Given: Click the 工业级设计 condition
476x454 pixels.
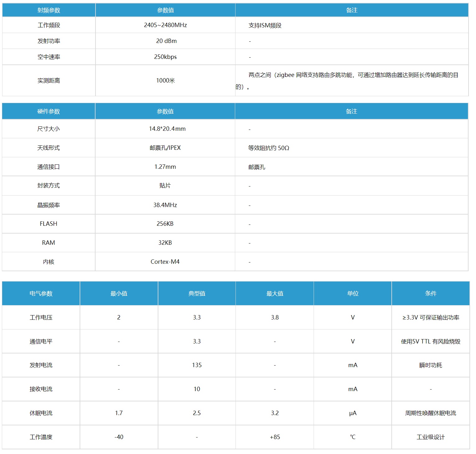Looking at the screenshot, I should [431, 437].
